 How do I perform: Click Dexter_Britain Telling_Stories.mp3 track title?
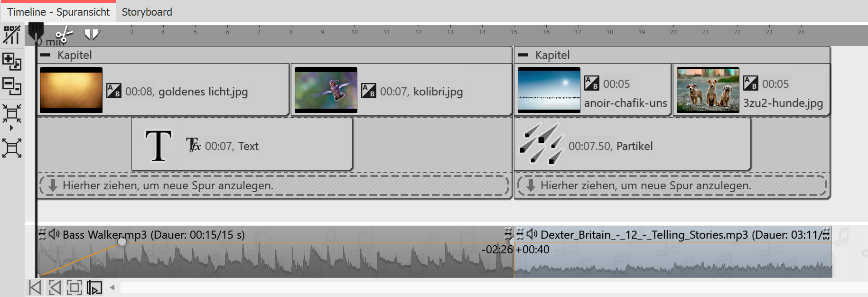681,235
